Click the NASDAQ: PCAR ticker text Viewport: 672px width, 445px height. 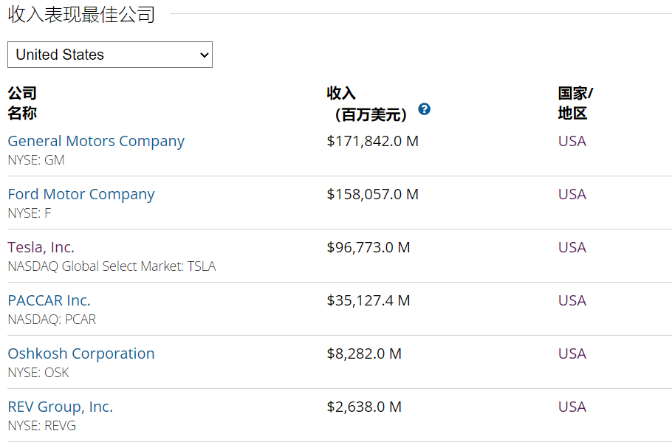tap(52, 320)
